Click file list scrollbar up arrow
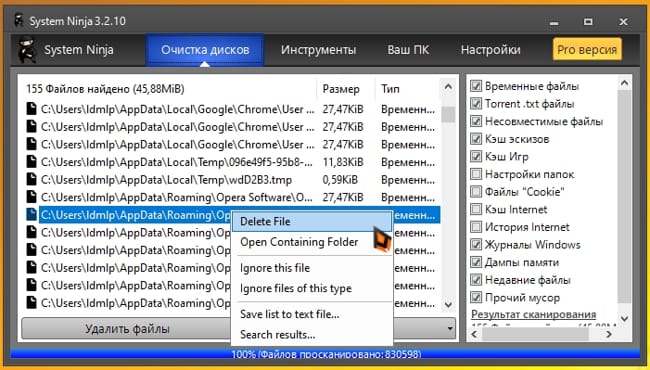The height and width of the screenshot is (370, 650). point(448,87)
